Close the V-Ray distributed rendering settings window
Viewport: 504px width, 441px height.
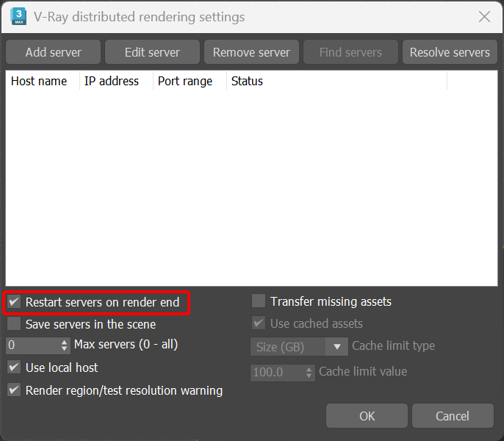(484, 17)
